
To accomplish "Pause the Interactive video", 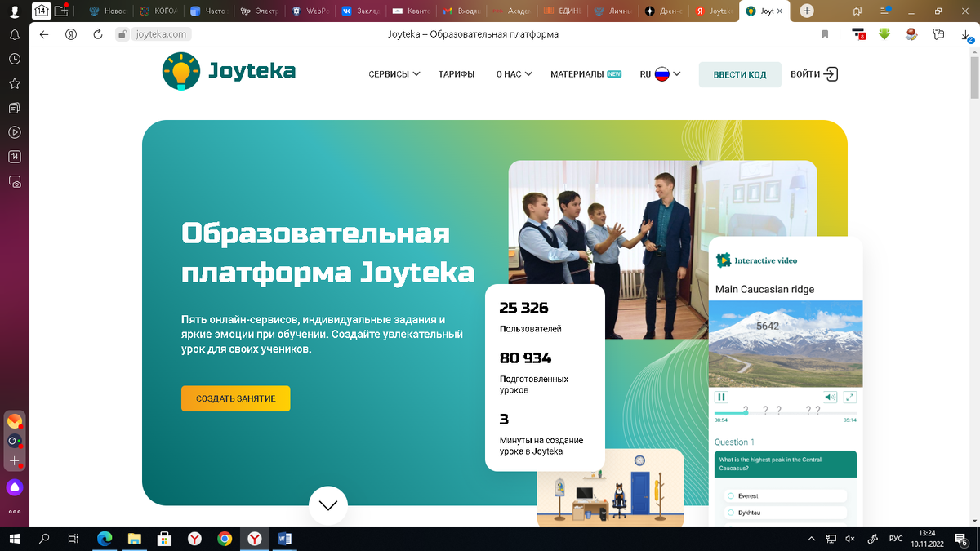I will point(721,397).
